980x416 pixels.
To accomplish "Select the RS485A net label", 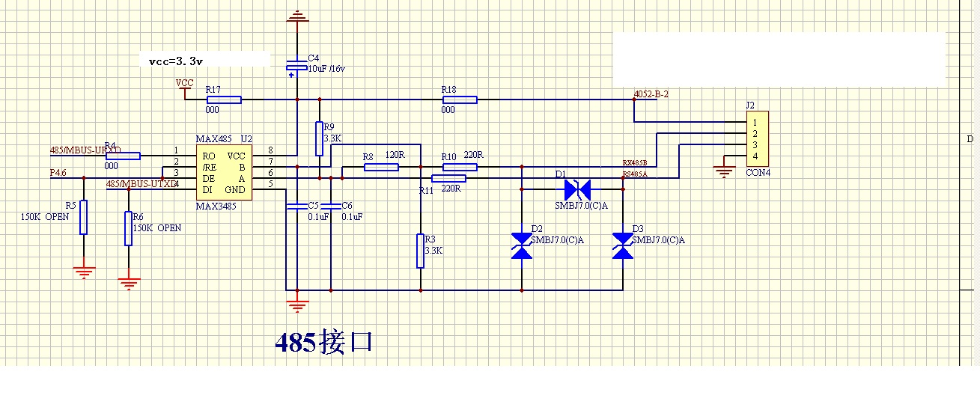I will point(636,174).
